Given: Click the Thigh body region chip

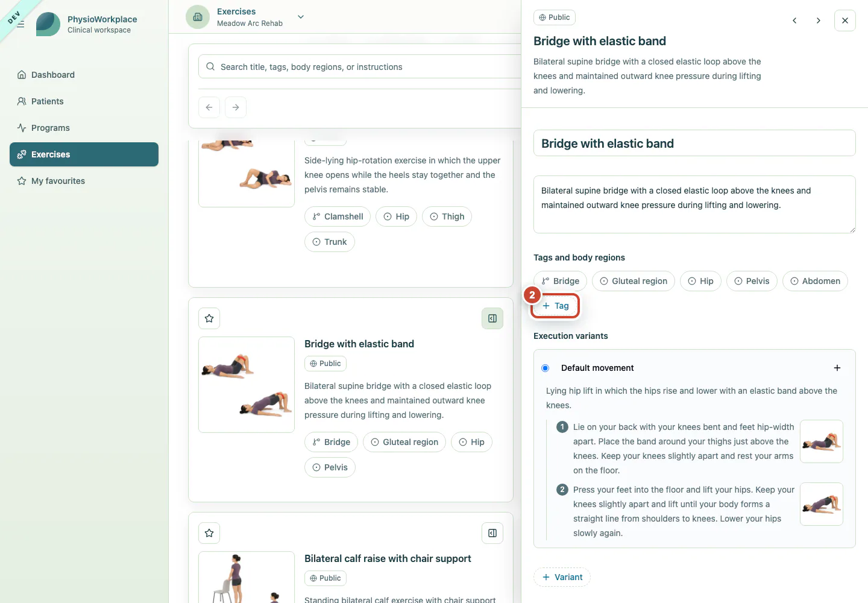Looking at the screenshot, I should [x=447, y=216].
